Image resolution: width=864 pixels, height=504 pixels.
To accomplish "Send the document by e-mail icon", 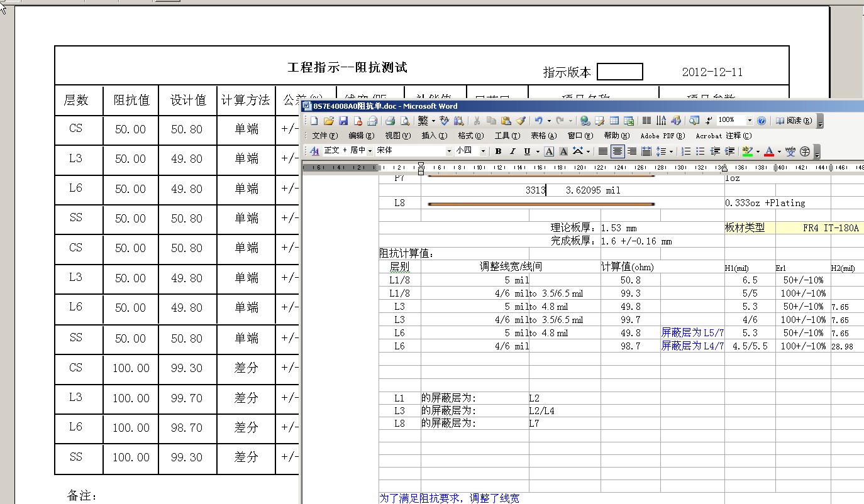I will coord(372,121).
